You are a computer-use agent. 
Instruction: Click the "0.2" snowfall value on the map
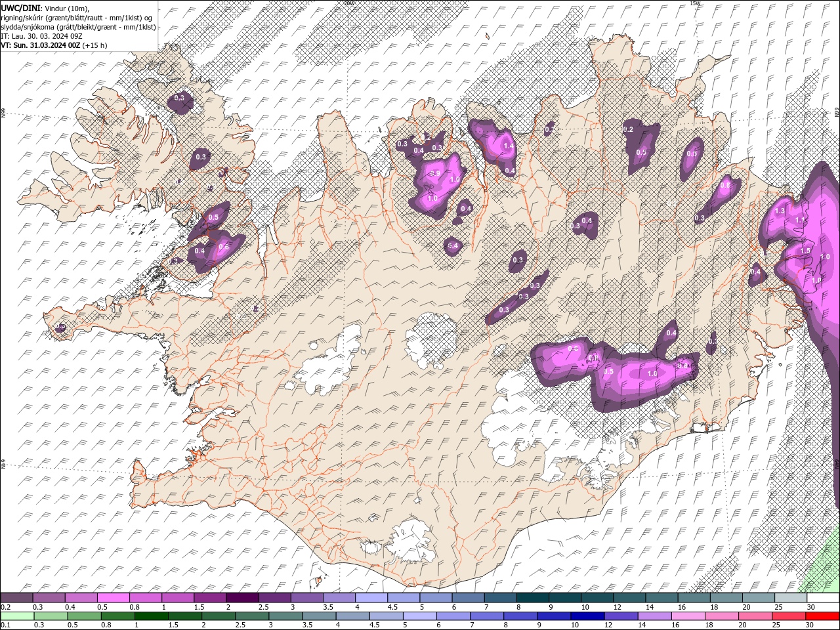tap(628, 129)
